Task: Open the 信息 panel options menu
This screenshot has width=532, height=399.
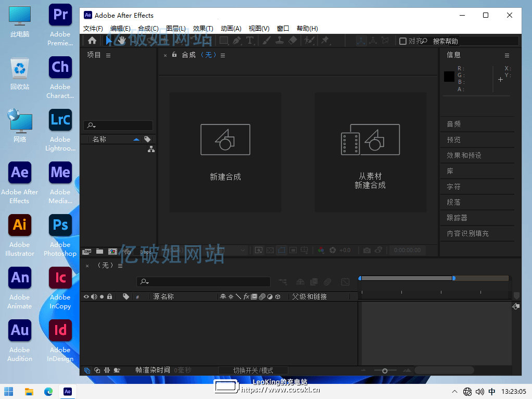Action: coord(507,55)
